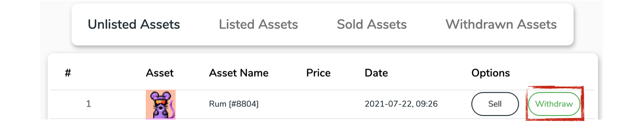Select the # column header

(68, 73)
